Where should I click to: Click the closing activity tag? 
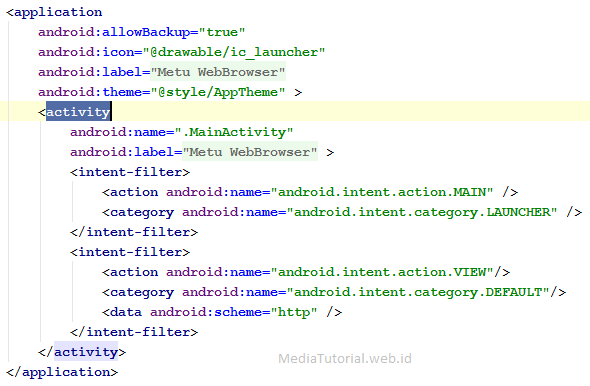coord(82,352)
